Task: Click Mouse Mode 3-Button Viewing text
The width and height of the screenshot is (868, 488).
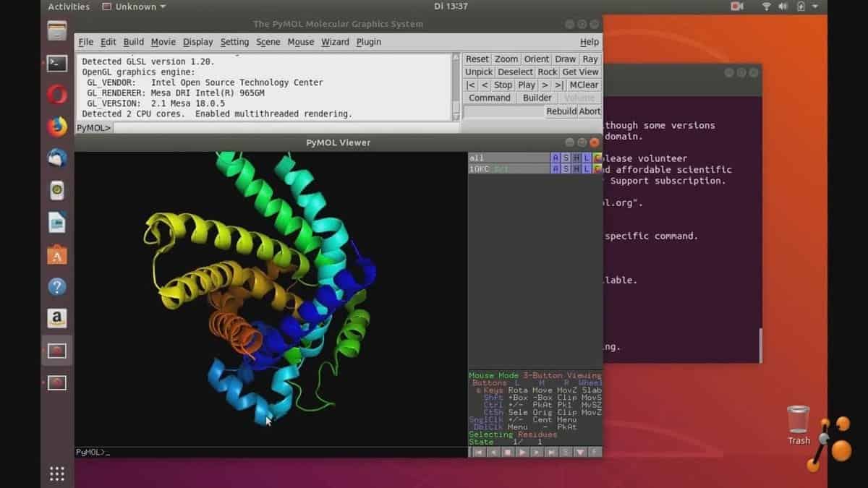Action: (x=535, y=375)
